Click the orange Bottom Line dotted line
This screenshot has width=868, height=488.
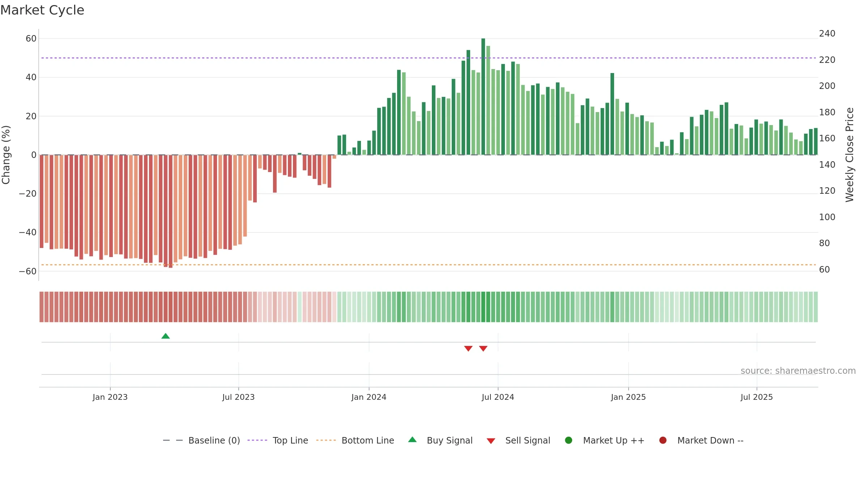pos(429,265)
